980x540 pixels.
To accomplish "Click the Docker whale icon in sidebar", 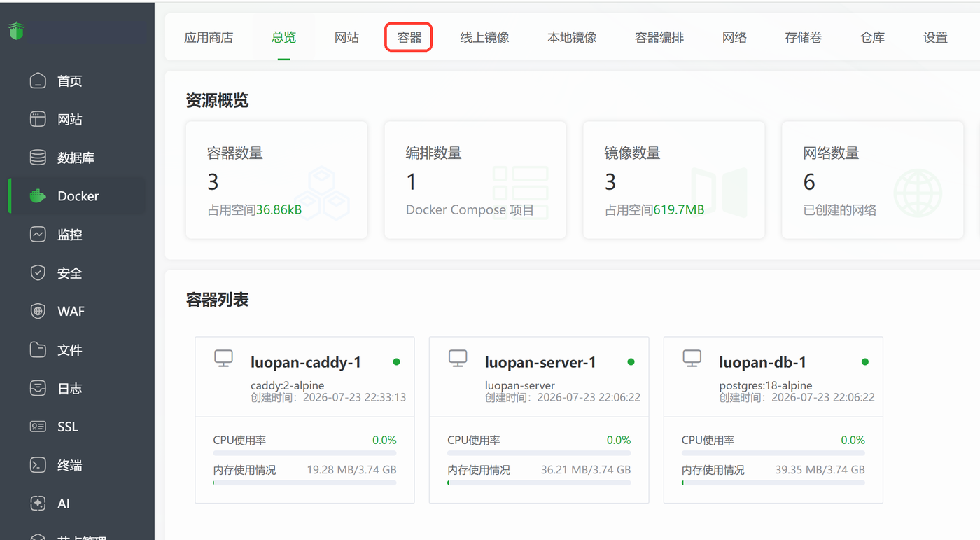I will pos(38,196).
